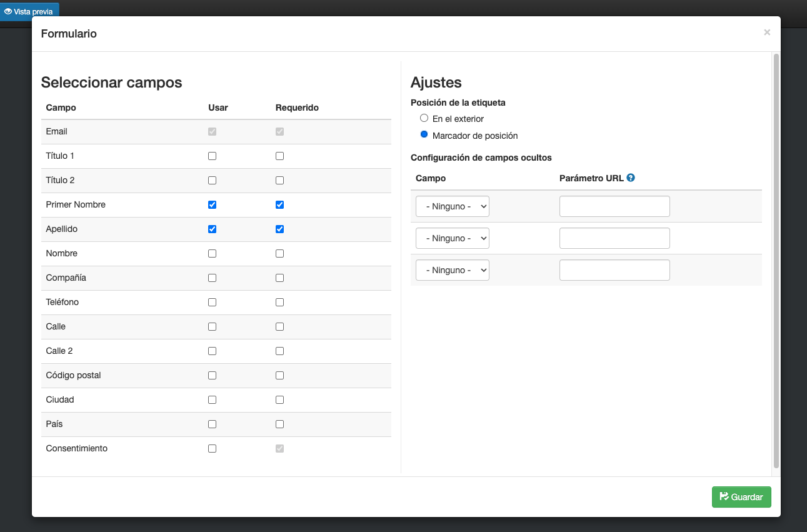The height and width of the screenshot is (532, 807).
Task: Select the 'En el exterior' radio option
Action: tap(424, 118)
